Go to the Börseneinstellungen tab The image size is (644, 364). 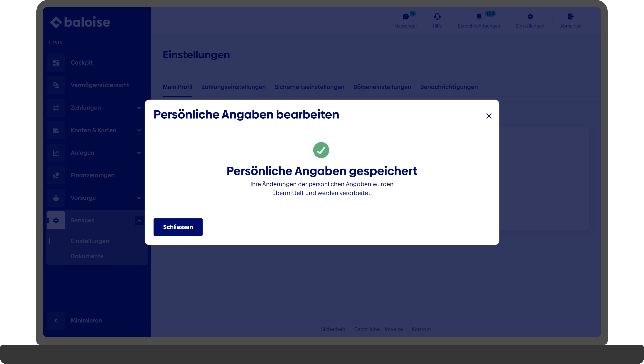point(382,87)
